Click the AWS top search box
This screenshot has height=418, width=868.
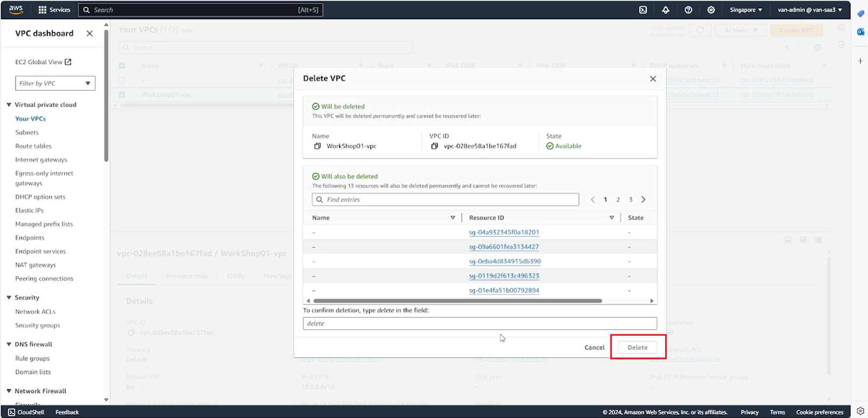(x=201, y=10)
